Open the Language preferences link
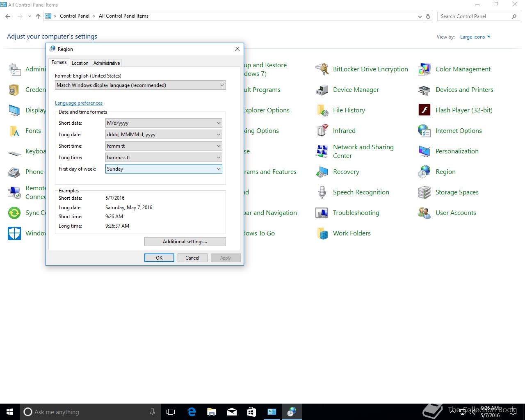The image size is (525, 420). (79, 103)
